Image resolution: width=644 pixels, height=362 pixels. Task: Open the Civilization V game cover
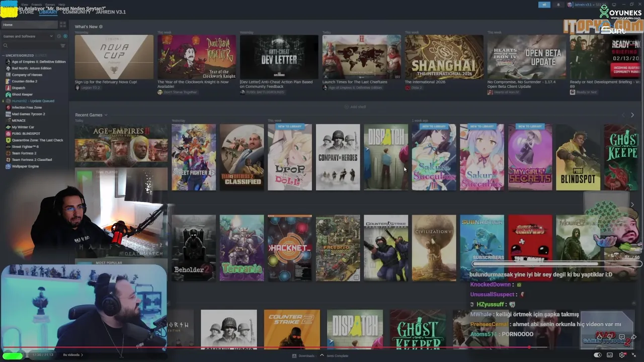pyautogui.click(x=434, y=248)
